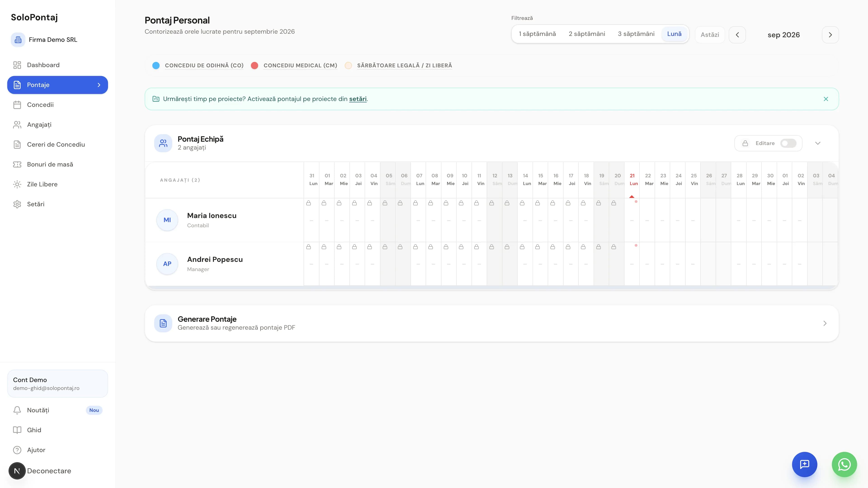The height and width of the screenshot is (488, 868).
Task: Open the blue feedback message button
Action: tap(804, 465)
